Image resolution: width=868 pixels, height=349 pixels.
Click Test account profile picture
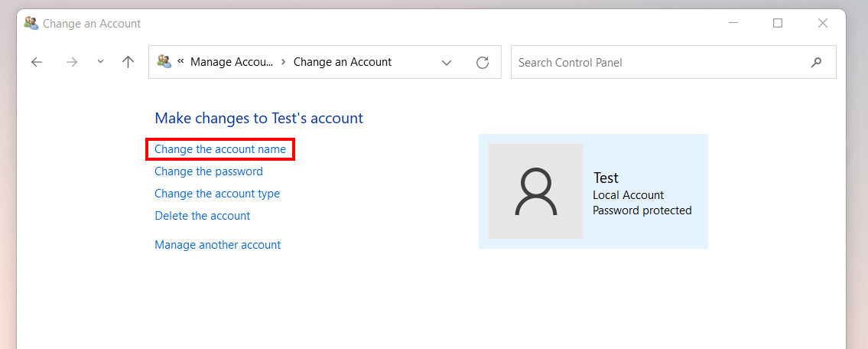tap(536, 191)
